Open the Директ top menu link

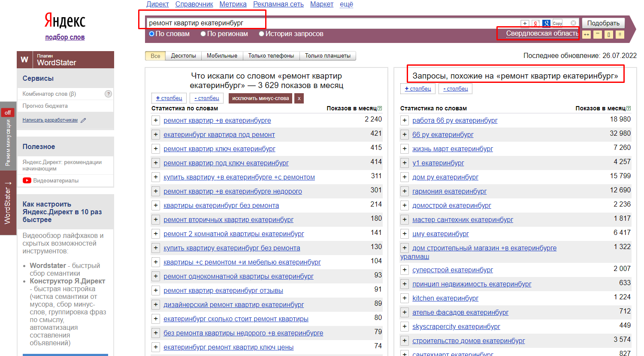click(157, 4)
